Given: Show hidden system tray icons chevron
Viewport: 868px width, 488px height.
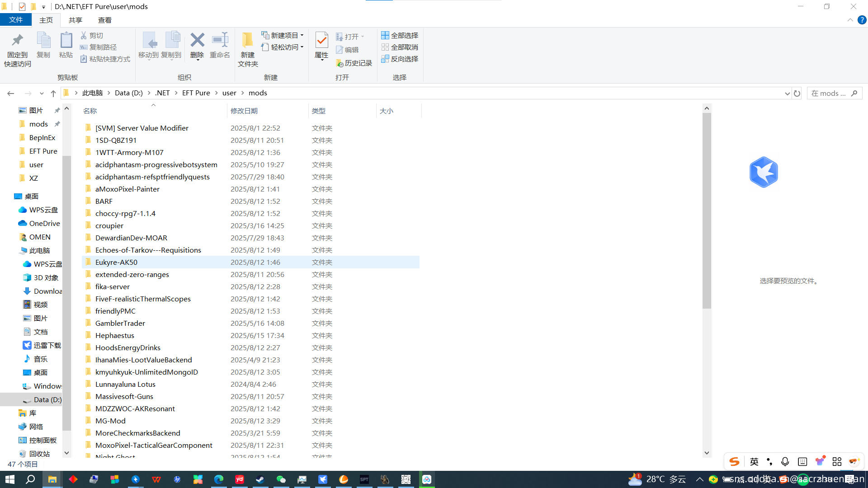Looking at the screenshot, I should pos(699,479).
